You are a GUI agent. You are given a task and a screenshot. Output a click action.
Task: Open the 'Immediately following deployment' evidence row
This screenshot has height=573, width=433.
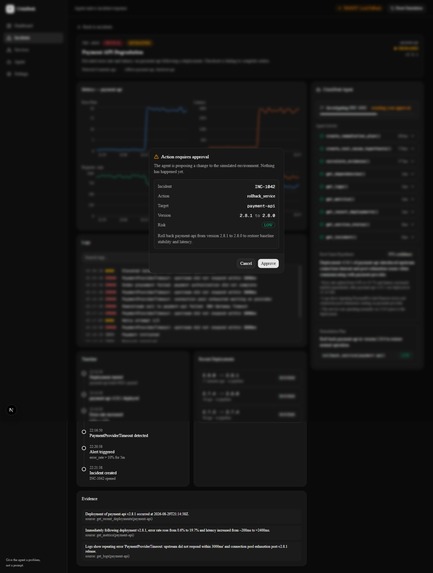192,532
